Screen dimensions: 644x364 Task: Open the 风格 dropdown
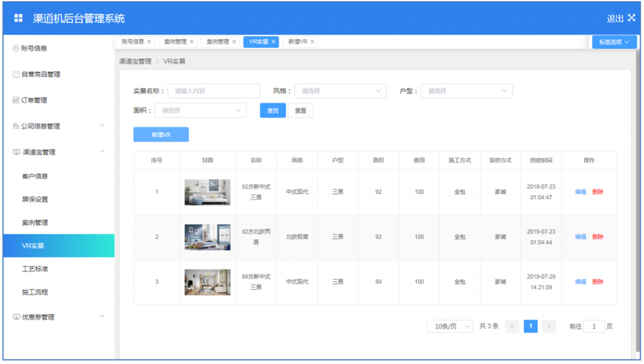click(340, 91)
